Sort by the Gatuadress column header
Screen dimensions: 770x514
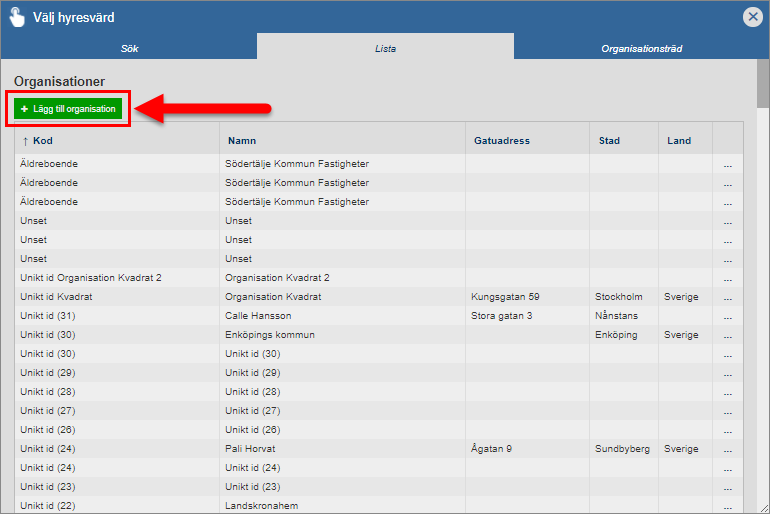click(x=501, y=141)
